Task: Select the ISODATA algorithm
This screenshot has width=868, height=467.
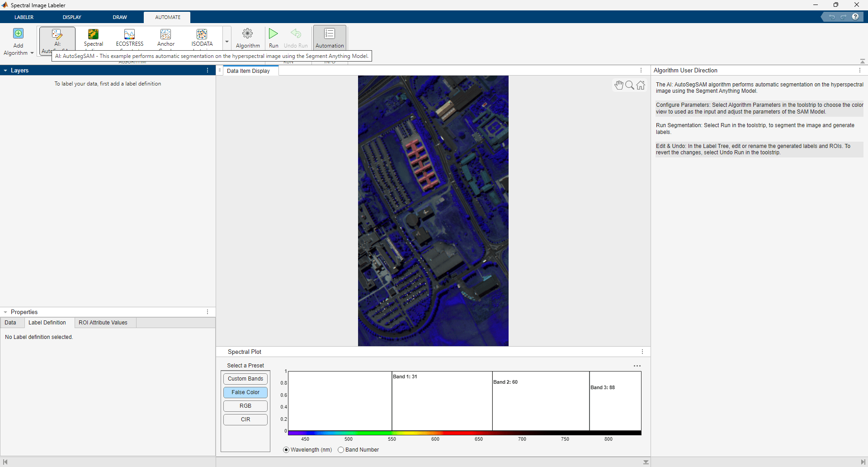Action: pos(202,38)
